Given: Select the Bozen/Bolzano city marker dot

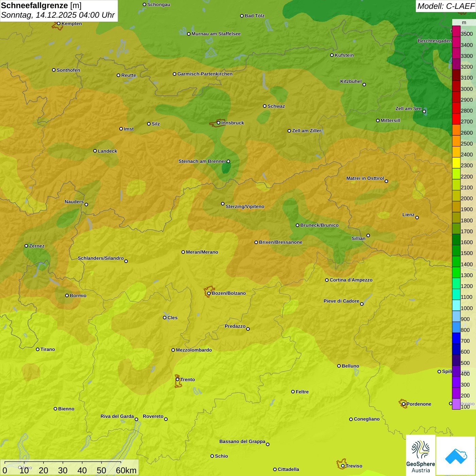Looking at the screenshot, I should (209, 293).
